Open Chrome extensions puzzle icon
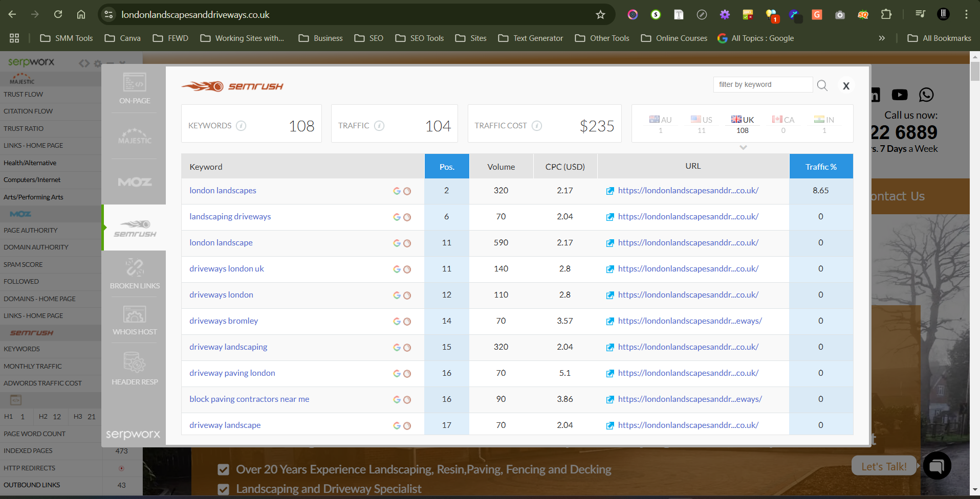The image size is (980, 499). [886, 14]
